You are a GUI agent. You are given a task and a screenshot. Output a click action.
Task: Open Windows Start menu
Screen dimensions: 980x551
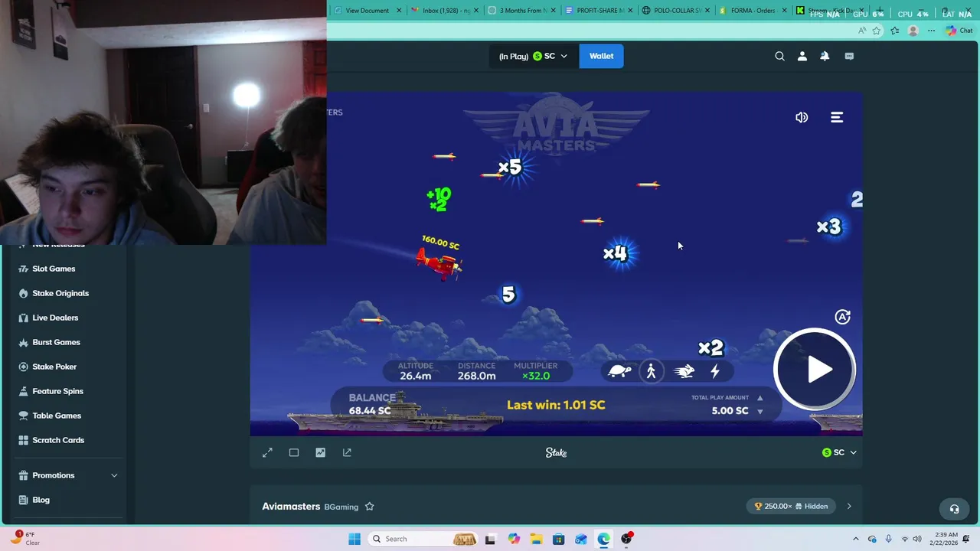click(x=354, y=539)
